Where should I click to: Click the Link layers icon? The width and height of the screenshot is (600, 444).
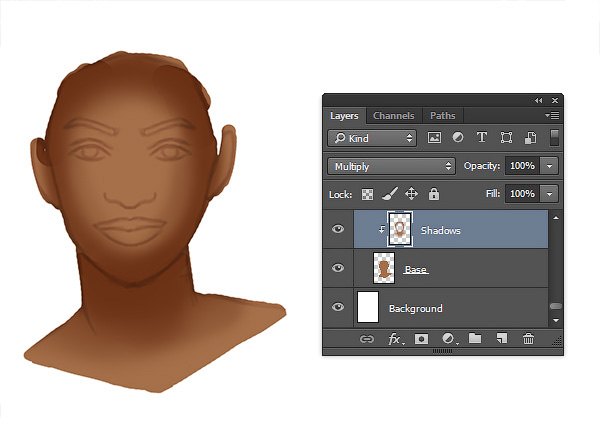coord(367,339)
